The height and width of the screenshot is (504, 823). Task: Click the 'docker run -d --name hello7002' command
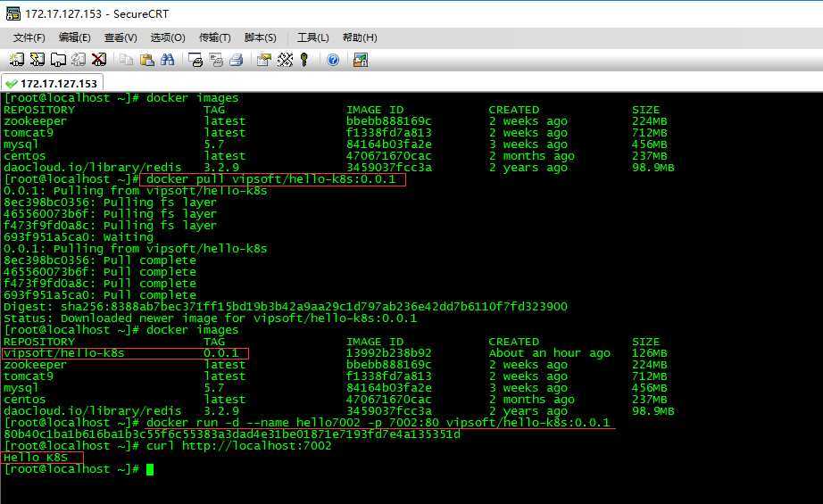pos(378,422)
